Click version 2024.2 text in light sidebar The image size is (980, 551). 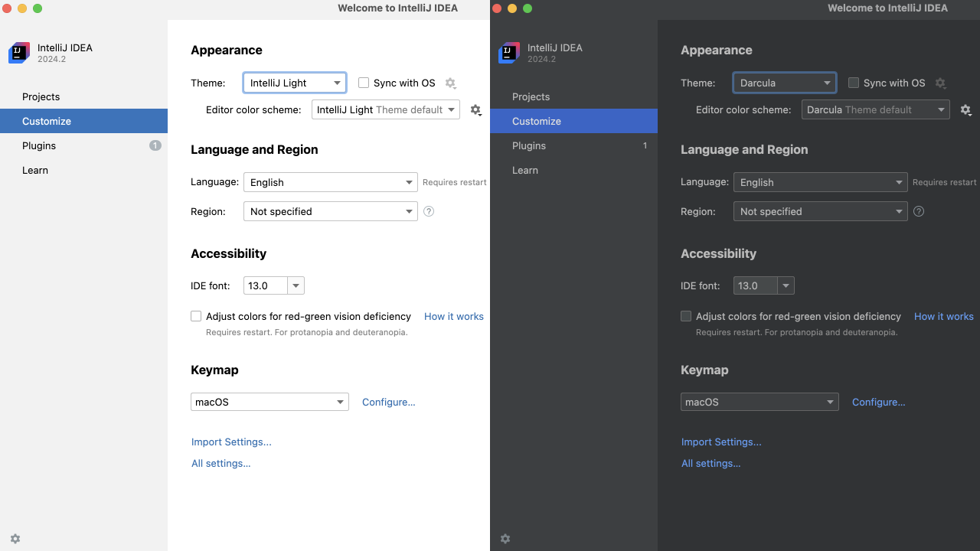[51, 59]
